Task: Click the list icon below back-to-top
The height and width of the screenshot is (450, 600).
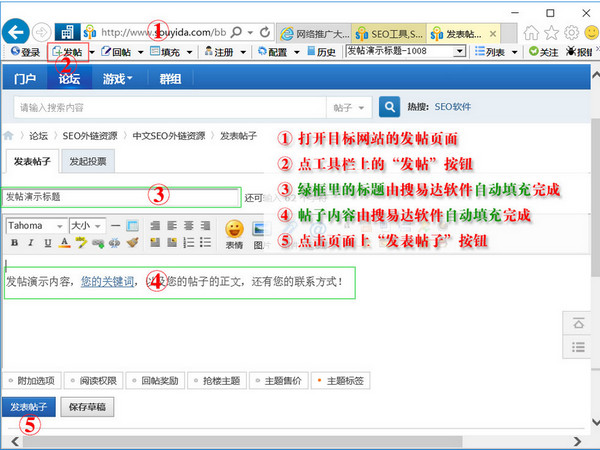Action: point(578,347)
